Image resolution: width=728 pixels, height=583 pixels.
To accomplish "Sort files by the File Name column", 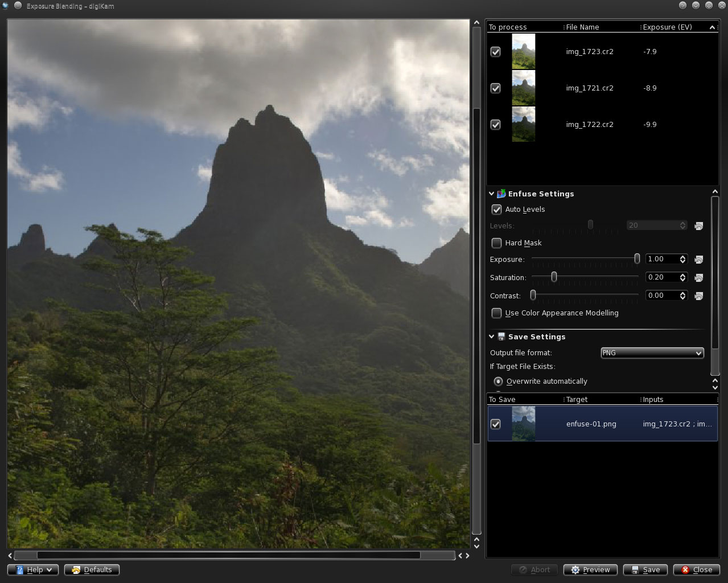I will pyautogui.click(x=582, y=27).
